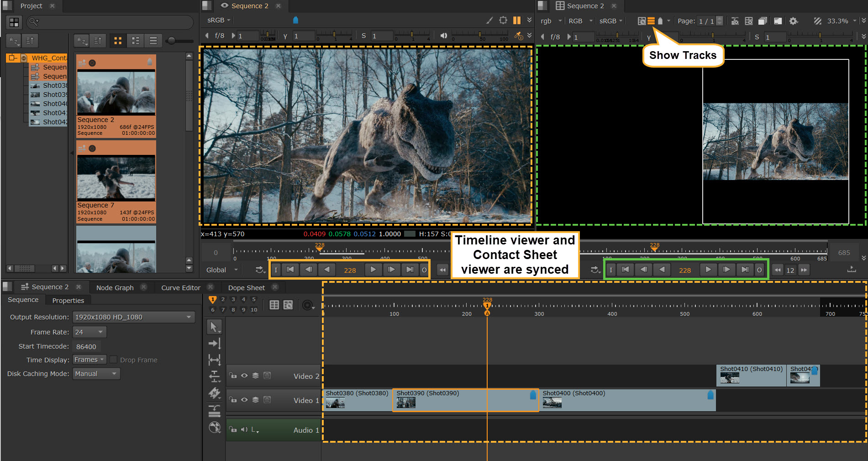Click the alphabetical sort icon in Project panel

pos(14,41)
